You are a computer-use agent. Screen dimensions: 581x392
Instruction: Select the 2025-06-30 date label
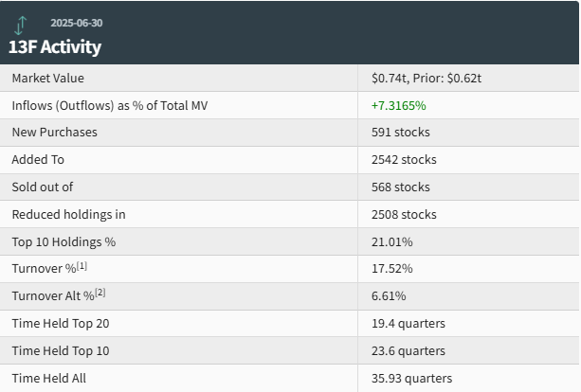(77, 23)
